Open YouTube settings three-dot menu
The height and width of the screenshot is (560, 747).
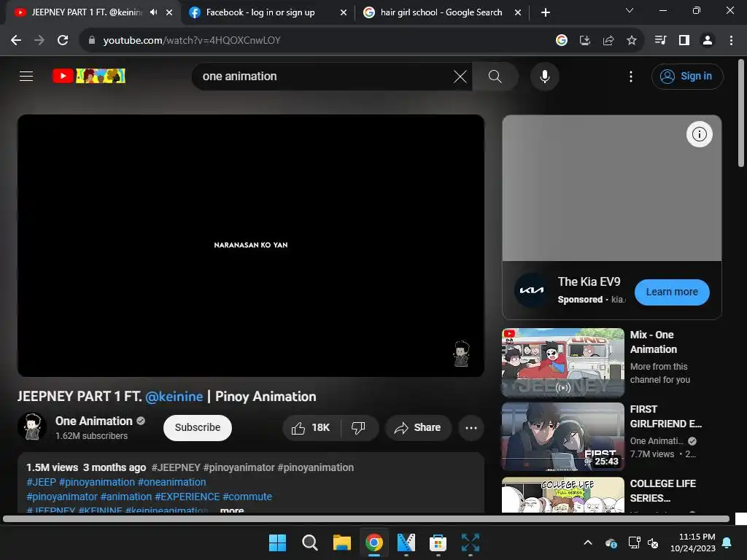631,76
